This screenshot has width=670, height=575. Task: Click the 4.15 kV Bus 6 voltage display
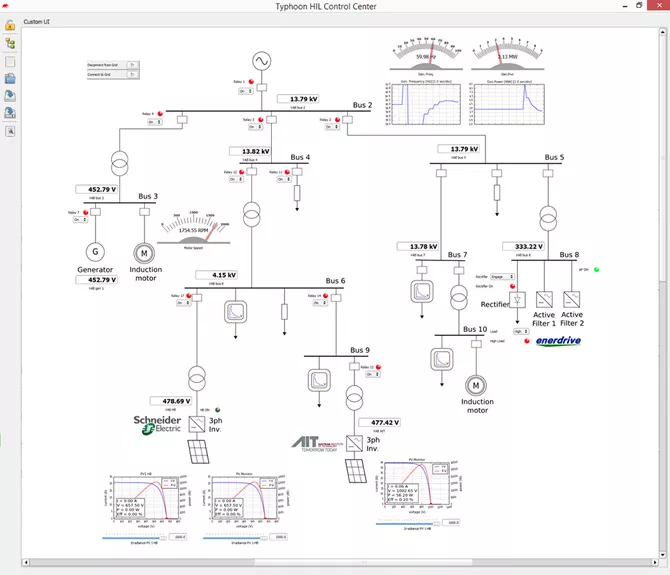point(217,275)
